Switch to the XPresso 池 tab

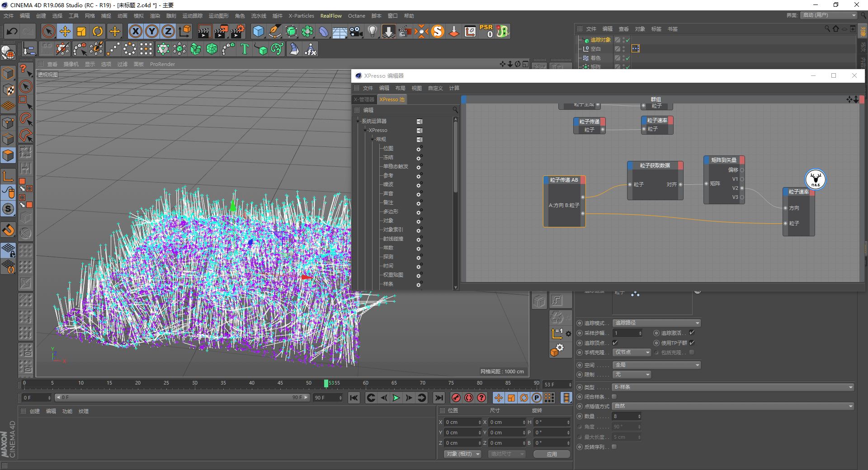392,99
